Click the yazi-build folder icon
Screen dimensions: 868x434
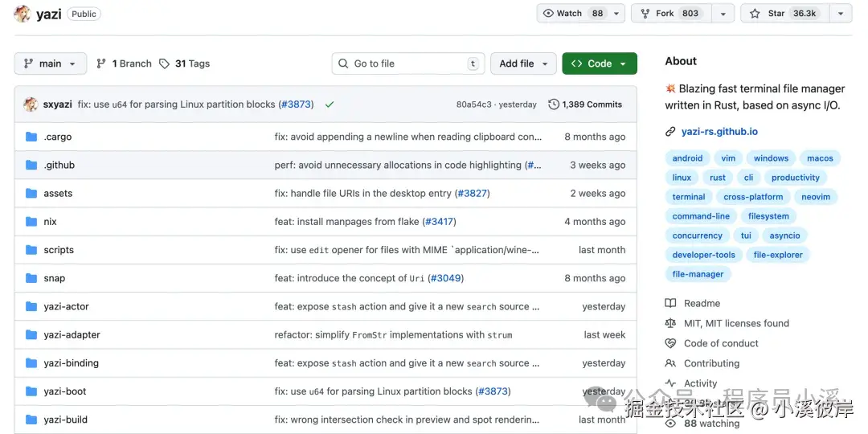pos(31,419)
